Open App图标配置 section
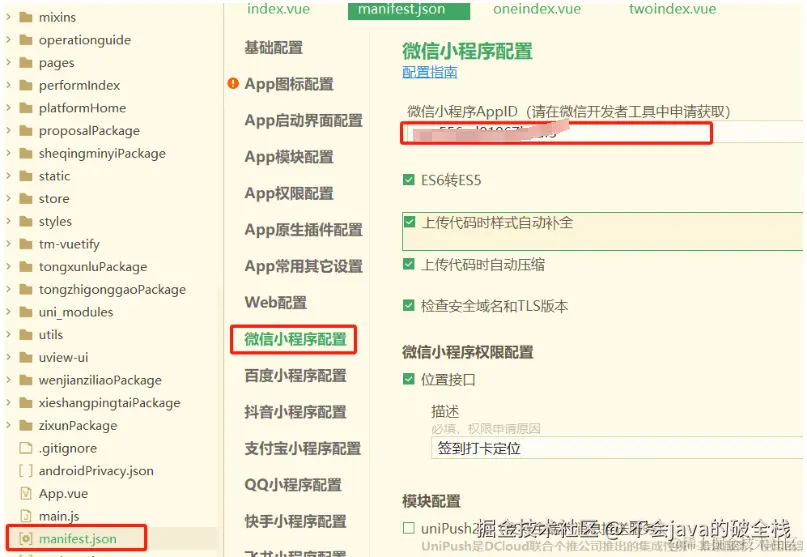Image resolution: width=807 pixels, height=557 pixels. [x=289, y=84]
